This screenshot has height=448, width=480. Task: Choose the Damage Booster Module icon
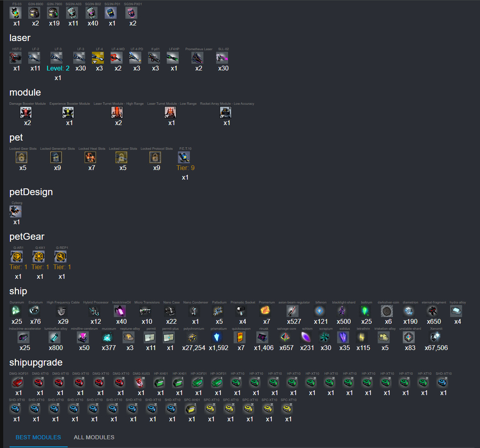click(x=26, y=112)
